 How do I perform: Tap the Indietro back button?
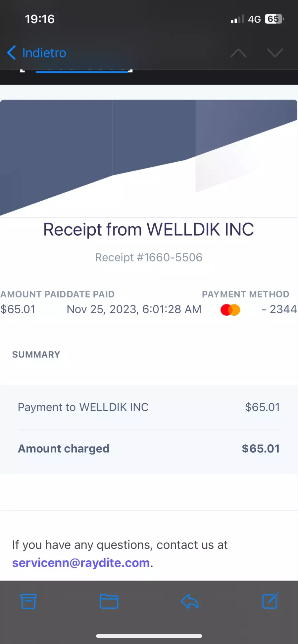click(x=36, y=53)
